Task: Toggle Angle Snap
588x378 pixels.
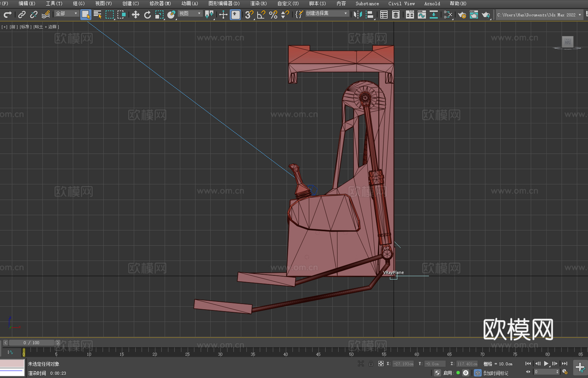Action: click(261, 14)
